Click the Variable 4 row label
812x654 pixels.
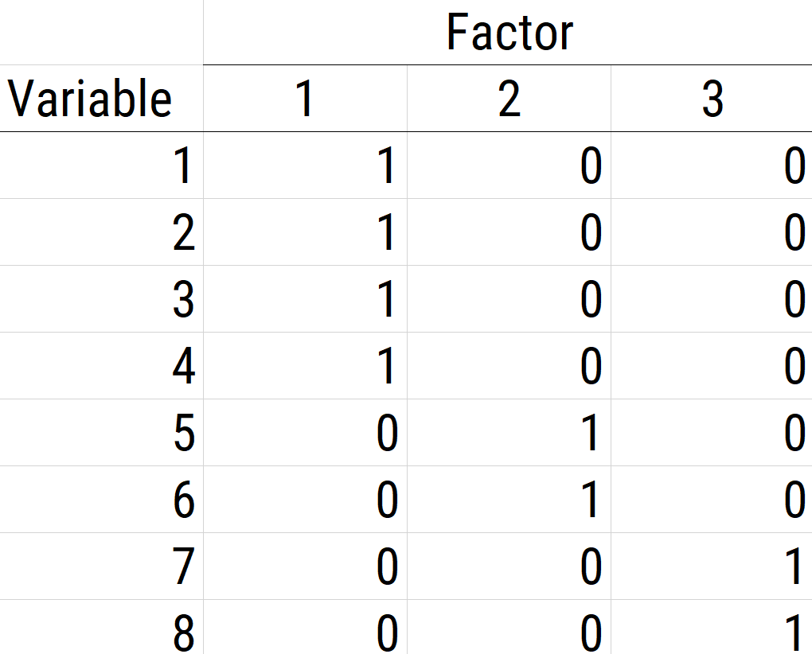pyautogui.click(x=183, y=367)
